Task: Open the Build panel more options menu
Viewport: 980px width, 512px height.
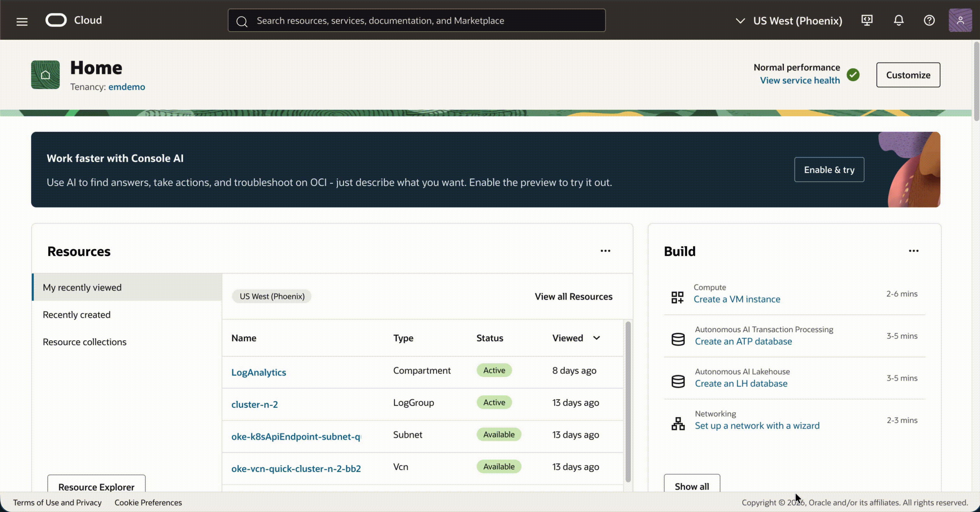Action: tap(913, 251)
